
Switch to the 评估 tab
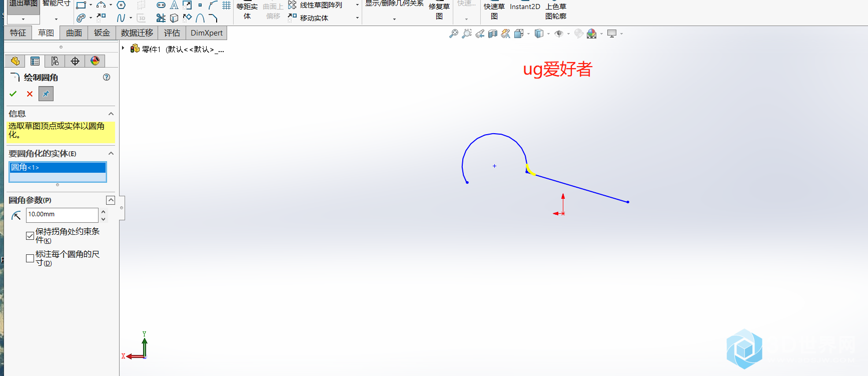[x=172, y=33]
